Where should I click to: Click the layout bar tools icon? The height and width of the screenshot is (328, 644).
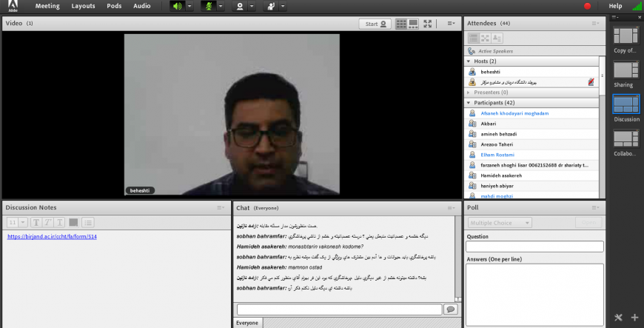pos(618,318)
